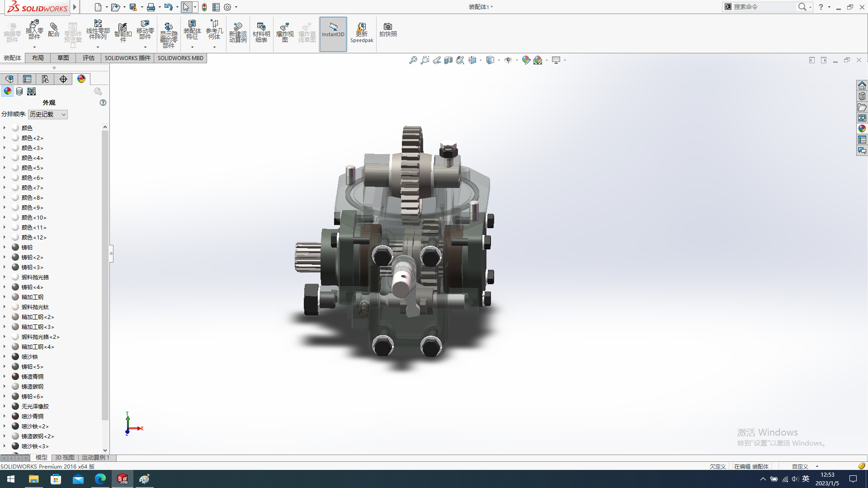
Task: Click scene, lights and cameras icon
Action: (31, 91)
